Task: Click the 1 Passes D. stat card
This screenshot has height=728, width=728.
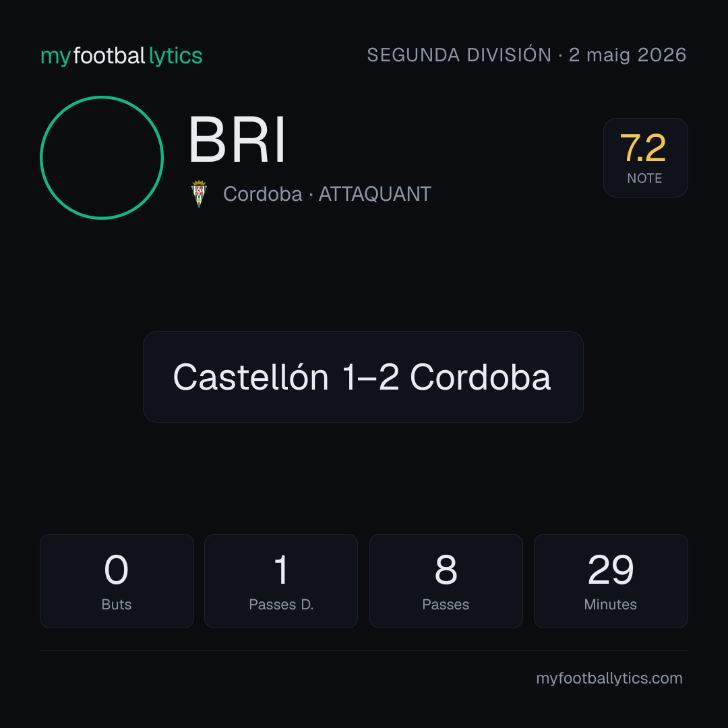Action: coord(281,581)
